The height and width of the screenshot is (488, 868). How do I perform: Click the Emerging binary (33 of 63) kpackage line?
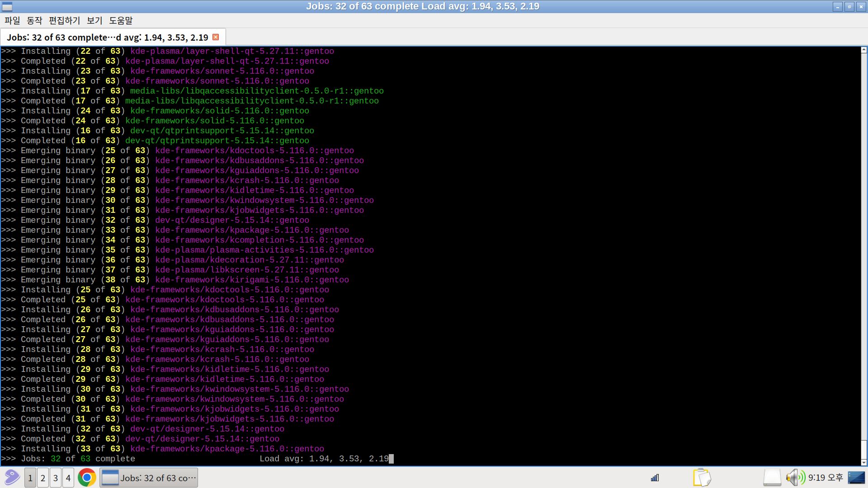(x=175, y=230)
